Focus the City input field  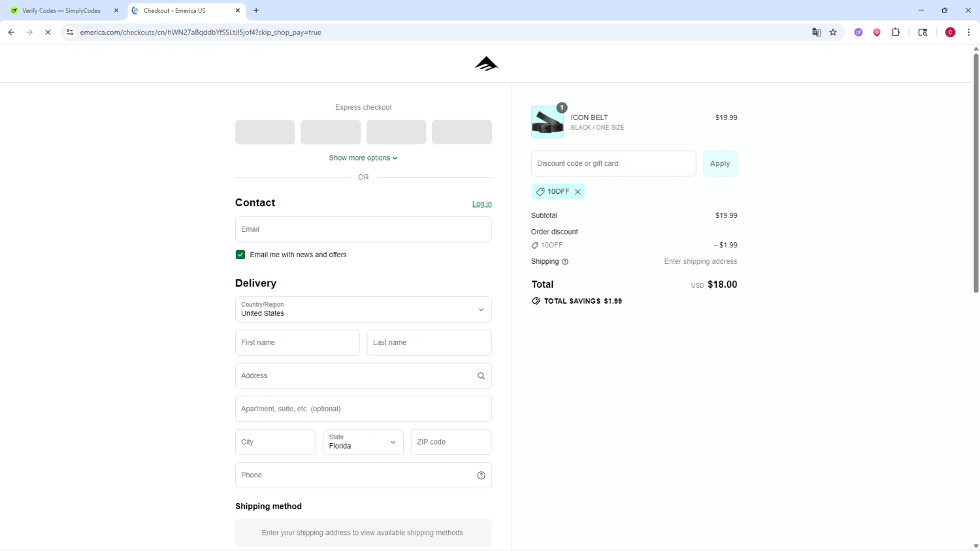point(276,442)
